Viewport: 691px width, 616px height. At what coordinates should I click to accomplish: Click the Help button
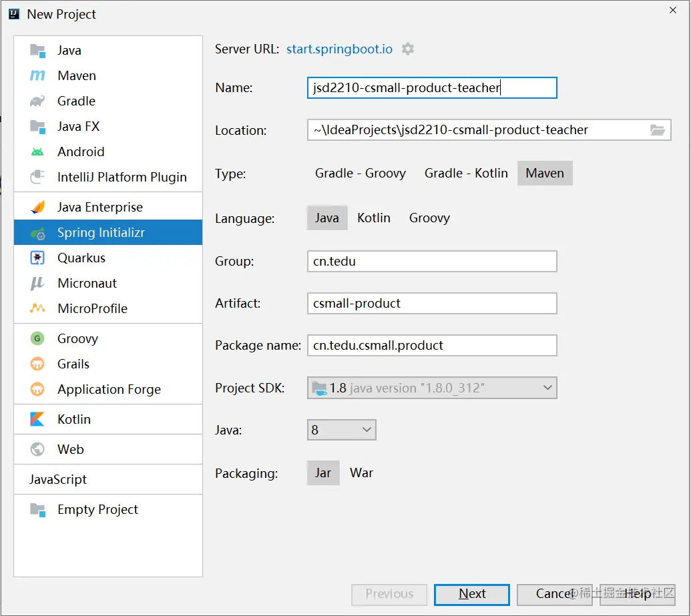637,595
